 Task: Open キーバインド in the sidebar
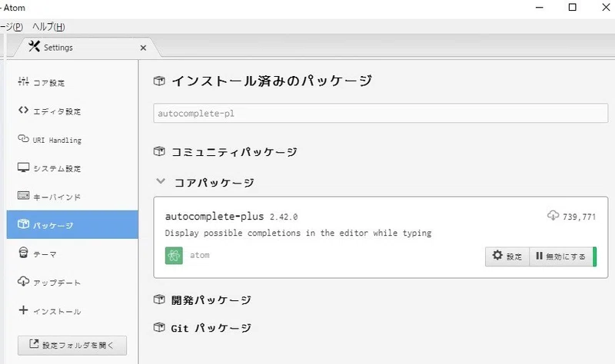[x=72, y=197]
